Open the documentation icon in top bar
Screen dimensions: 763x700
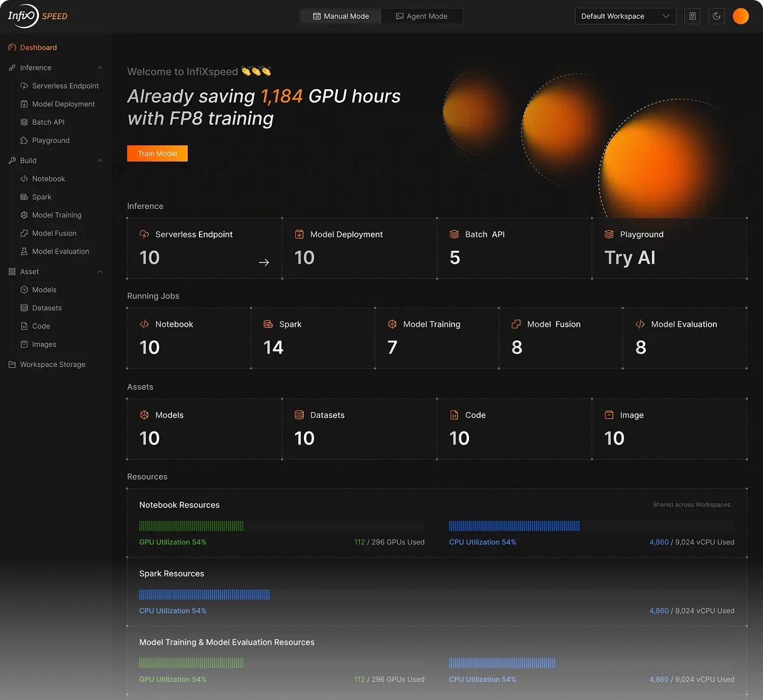pyautogui.click(x=692, y=16)
